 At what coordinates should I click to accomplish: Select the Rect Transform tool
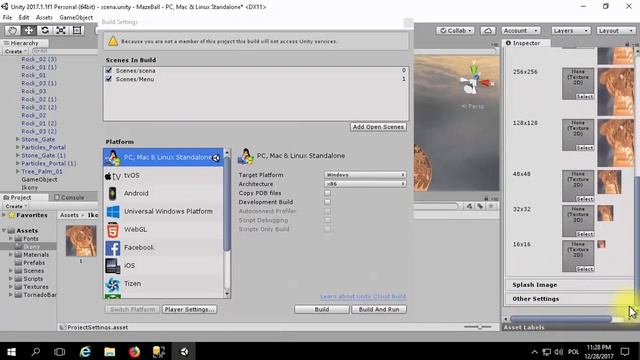click(77, 31)
